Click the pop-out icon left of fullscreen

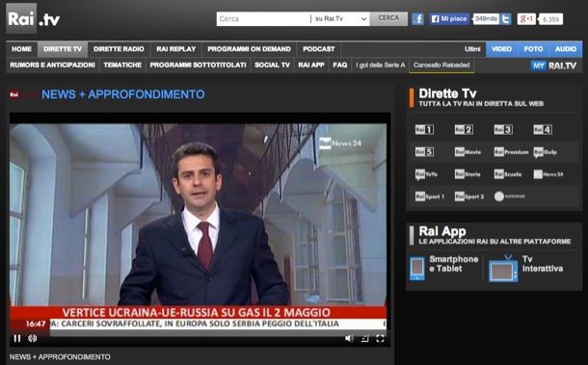[x=364, y=338]
